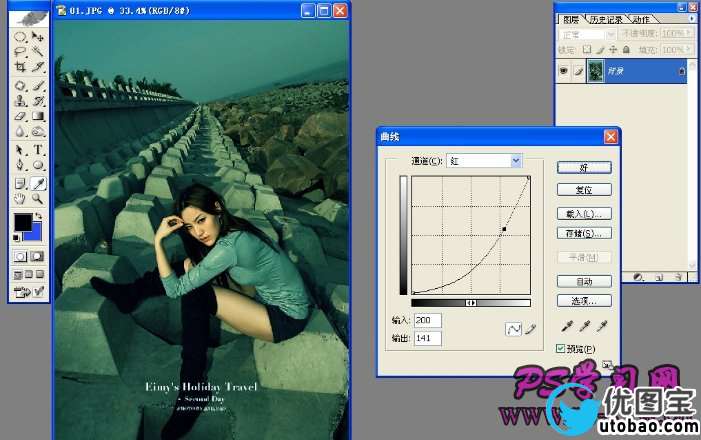This screenshot has width=701, height=440.
Task: Toggle the 预览 preview checkbox
Action: 560,348
